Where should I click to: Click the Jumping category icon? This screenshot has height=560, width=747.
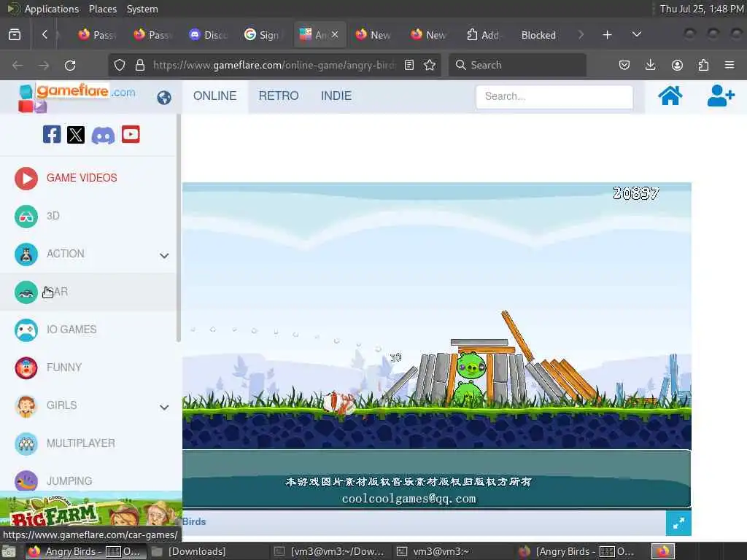click(x=26, y=481)
